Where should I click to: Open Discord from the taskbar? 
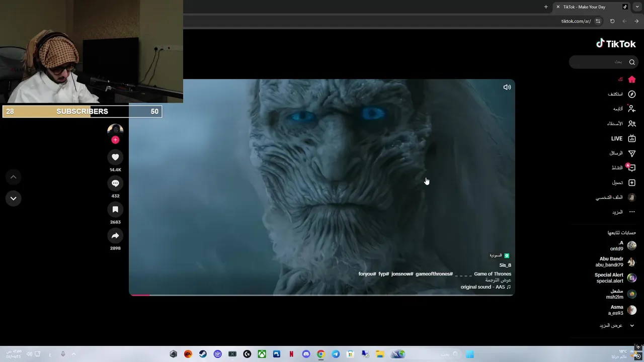pos(306,354)
